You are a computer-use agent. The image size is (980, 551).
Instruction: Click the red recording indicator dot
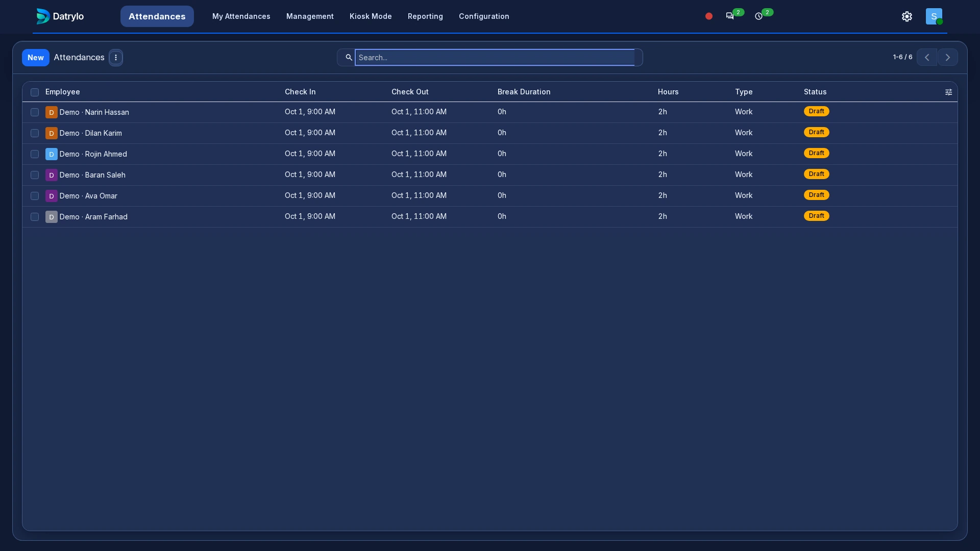click(x=708, y=16)
